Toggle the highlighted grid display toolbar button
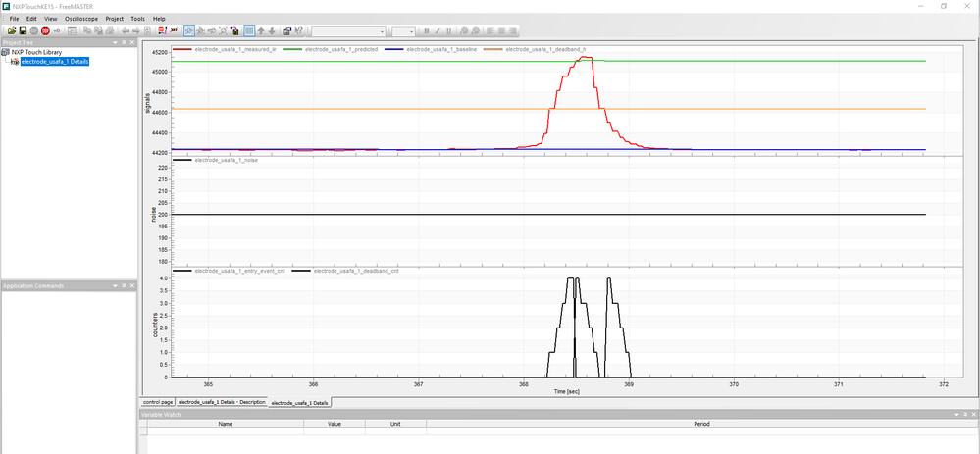980x454 pixels. pyautogui.click(x=249, y=31)
